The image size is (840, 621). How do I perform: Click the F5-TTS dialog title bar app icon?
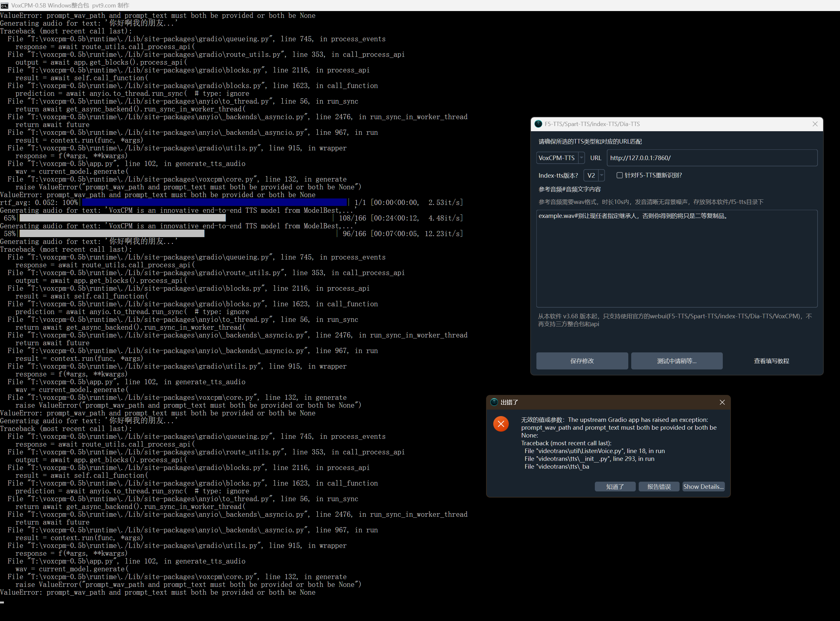(538, 124)
